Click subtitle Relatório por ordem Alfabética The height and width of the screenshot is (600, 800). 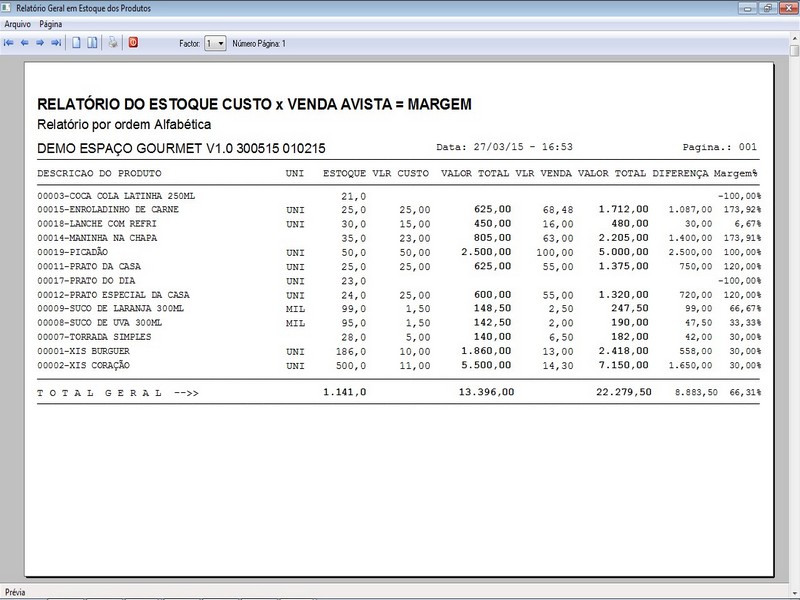pos(124,124)
